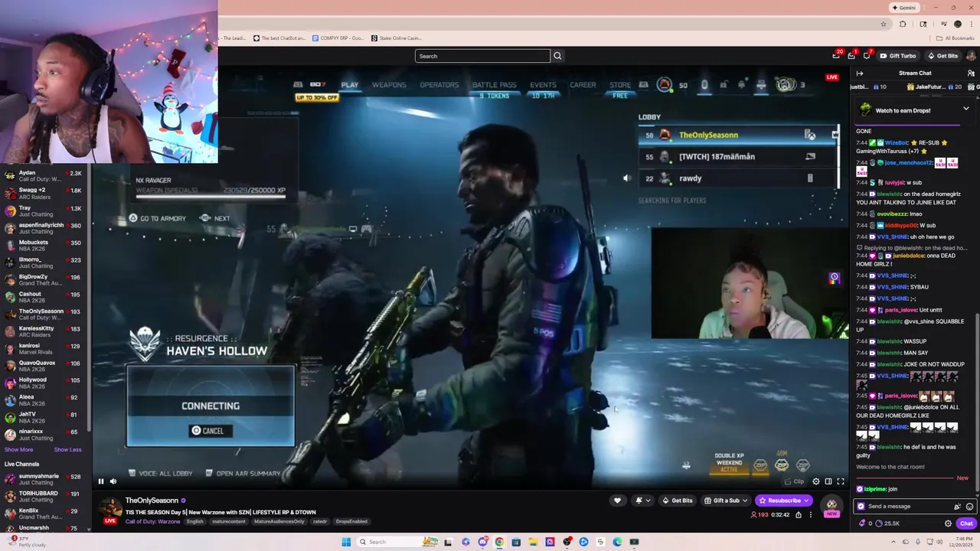Open the Windows Start button
The image size is (980, 551).
tap(346, 542)
